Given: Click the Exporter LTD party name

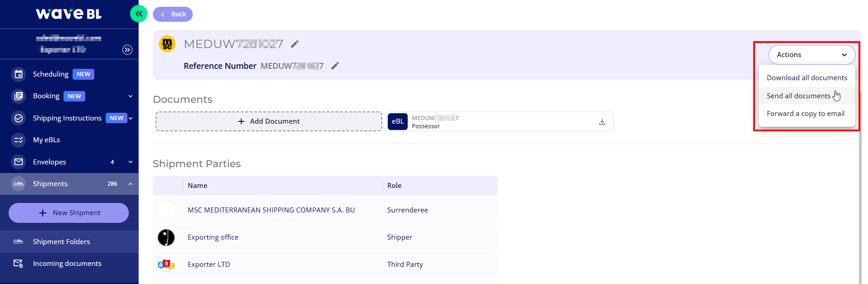Looking at the screenshot, I should (209, 265).
